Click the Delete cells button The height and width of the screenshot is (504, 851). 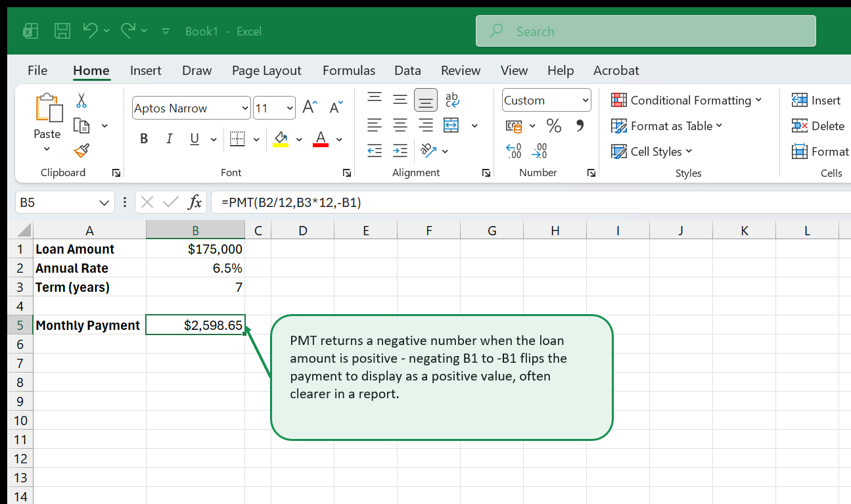pyautogui.click(x=818, y=126)
